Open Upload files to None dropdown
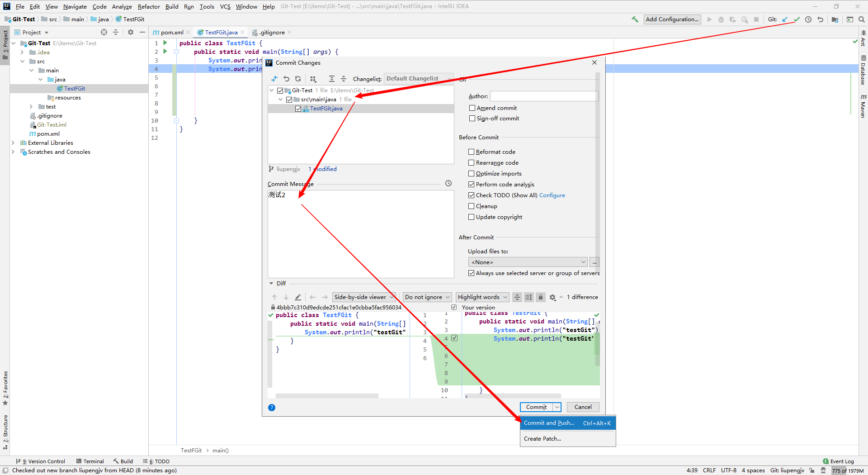 (528, 262)
